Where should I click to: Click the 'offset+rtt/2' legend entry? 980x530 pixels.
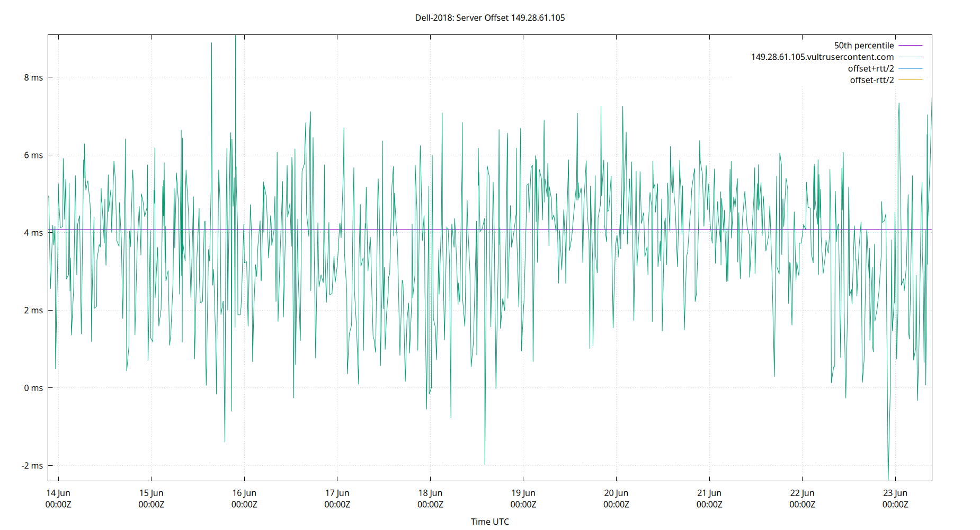[871, 69]
